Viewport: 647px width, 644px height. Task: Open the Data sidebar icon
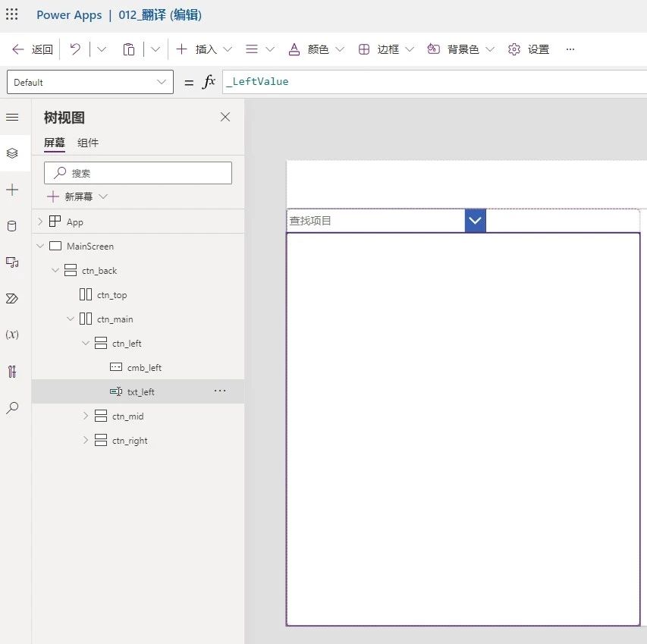point(12,225)
